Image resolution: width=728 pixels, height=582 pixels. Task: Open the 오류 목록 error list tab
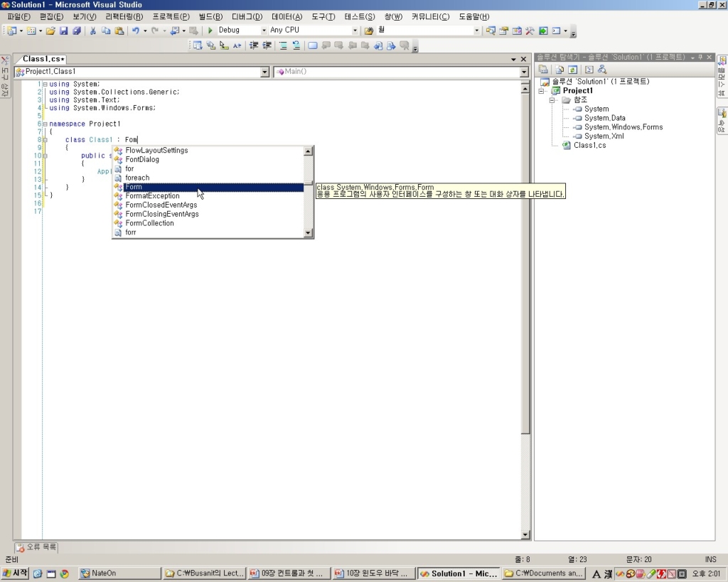tap(36, 547)
